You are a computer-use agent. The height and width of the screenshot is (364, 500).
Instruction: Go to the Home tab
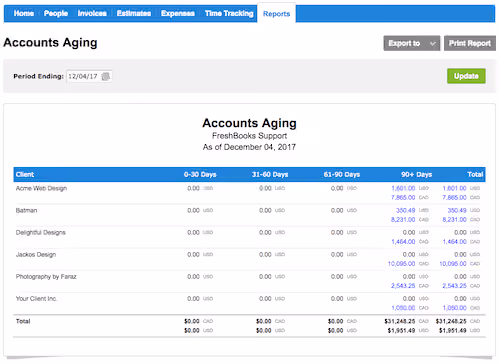(x=24, y=13)
